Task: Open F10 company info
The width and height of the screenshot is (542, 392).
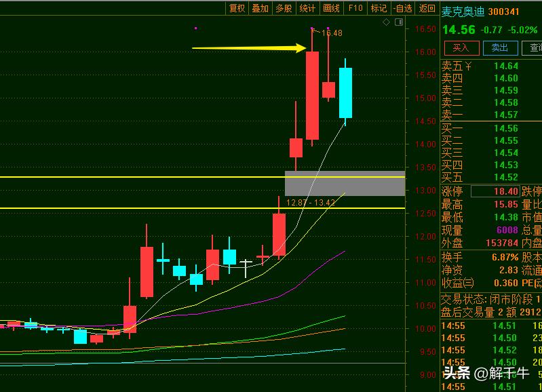Action: [355, 8]
